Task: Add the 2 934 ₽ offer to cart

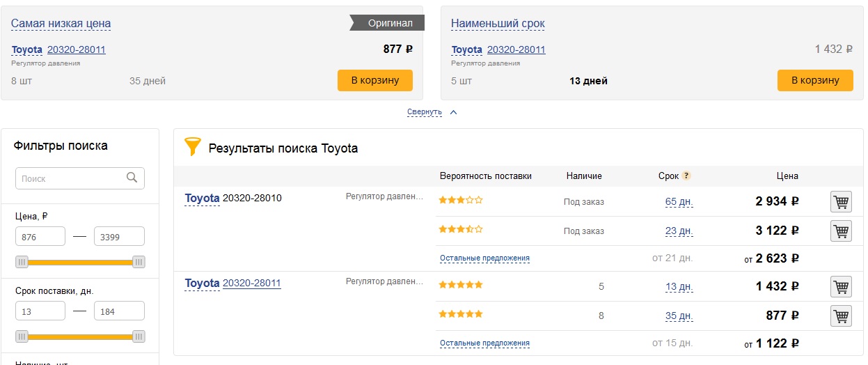Action: point(841,202)
